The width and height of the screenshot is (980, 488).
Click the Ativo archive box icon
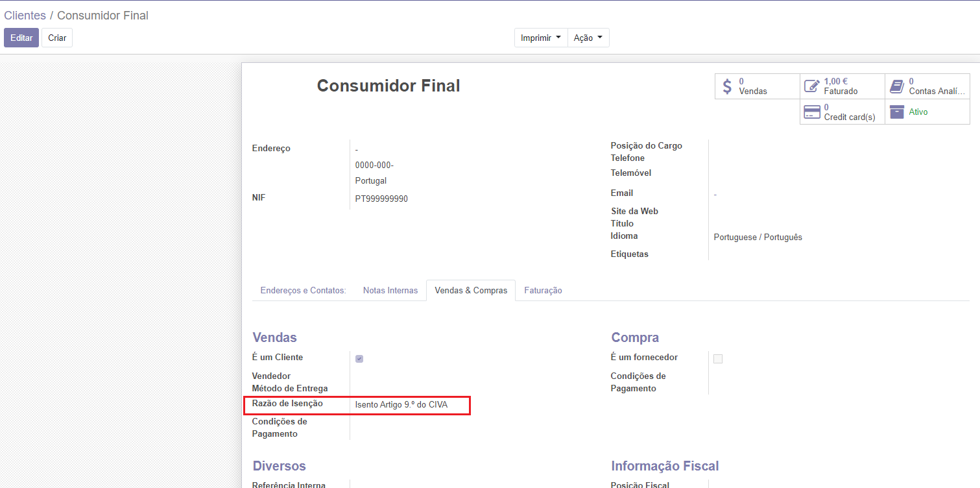(x=897, y=112)
